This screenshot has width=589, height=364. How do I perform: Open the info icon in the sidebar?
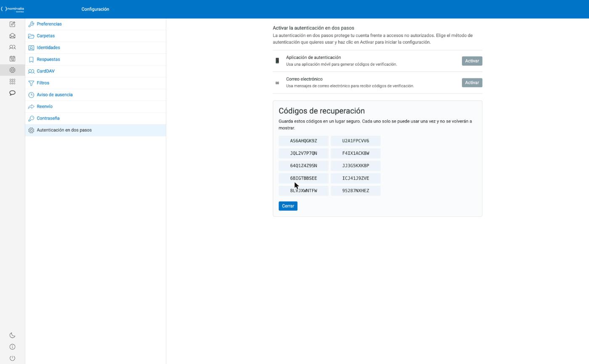12,347
